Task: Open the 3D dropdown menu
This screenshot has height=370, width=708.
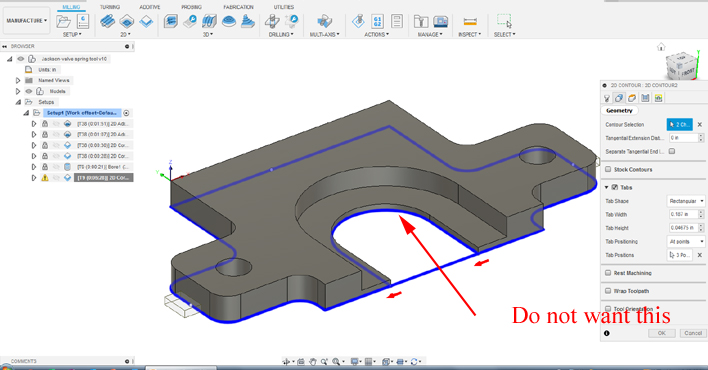Action: click(x=208, y=34)
